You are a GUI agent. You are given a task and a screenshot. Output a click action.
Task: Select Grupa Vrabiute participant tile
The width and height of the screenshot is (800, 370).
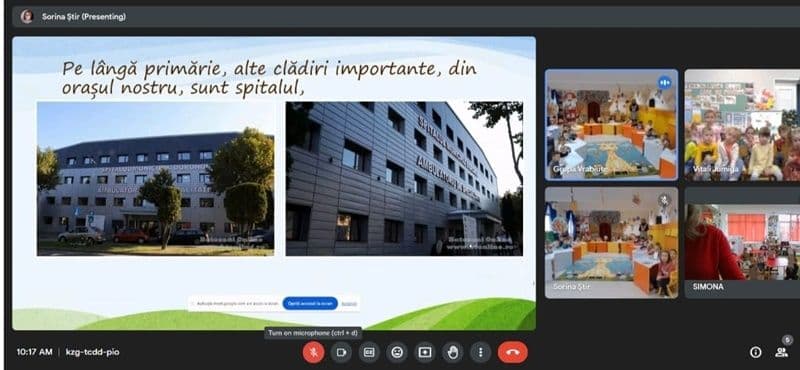click(611, 125)
